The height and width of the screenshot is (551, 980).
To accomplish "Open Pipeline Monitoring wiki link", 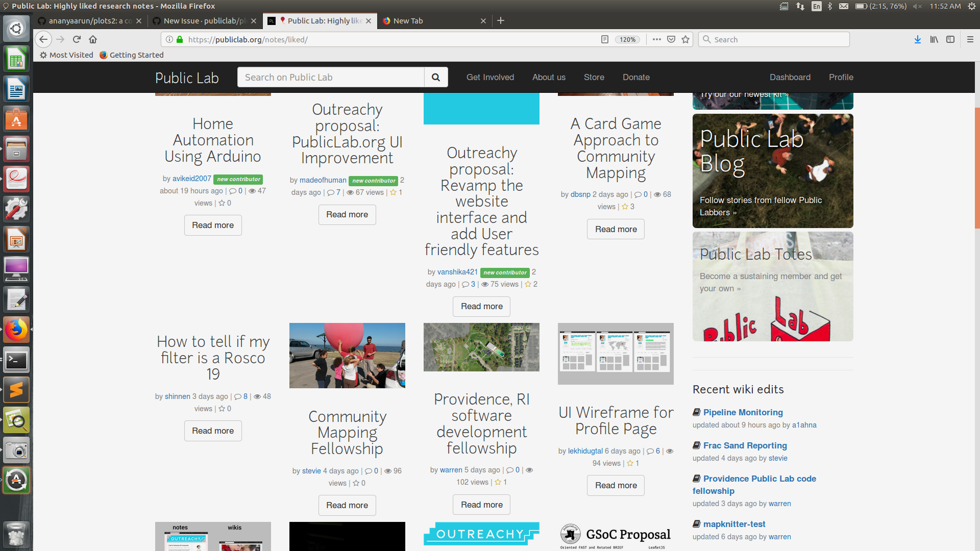I will (x=743, y=412).
